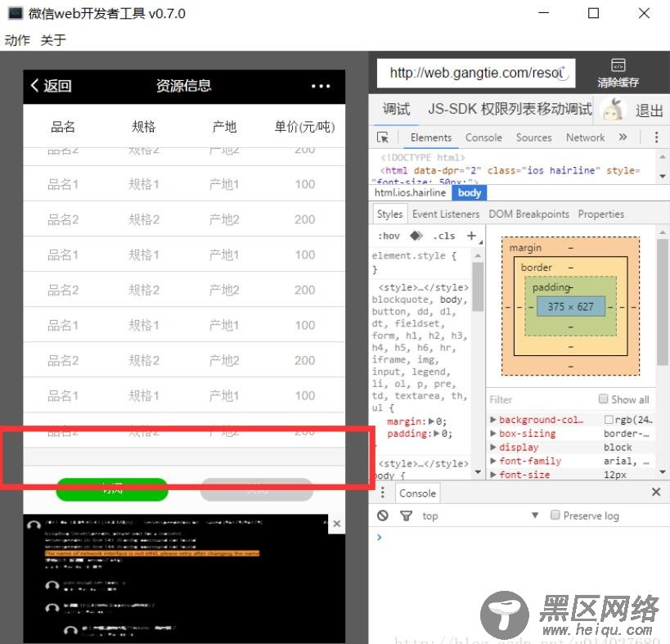Click the .cls toggle in Styles
Viewport: 670px width, 644px height.
point(443,236)
